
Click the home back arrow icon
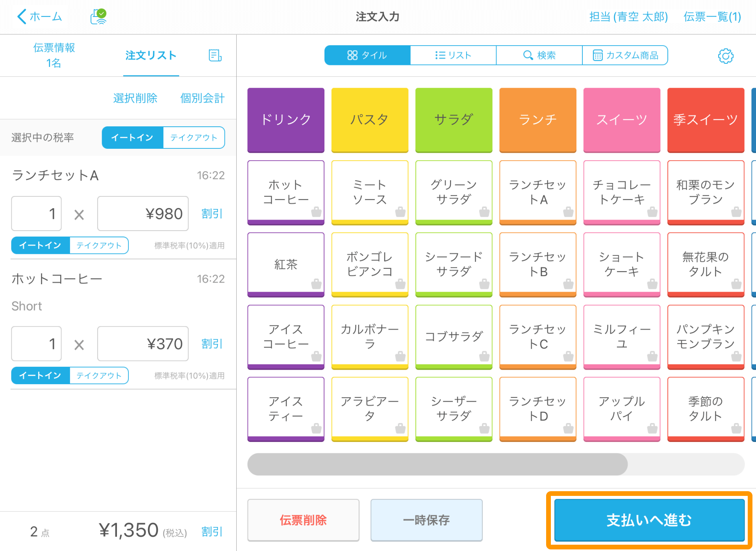pyautogui.click(x=22, y=17)
